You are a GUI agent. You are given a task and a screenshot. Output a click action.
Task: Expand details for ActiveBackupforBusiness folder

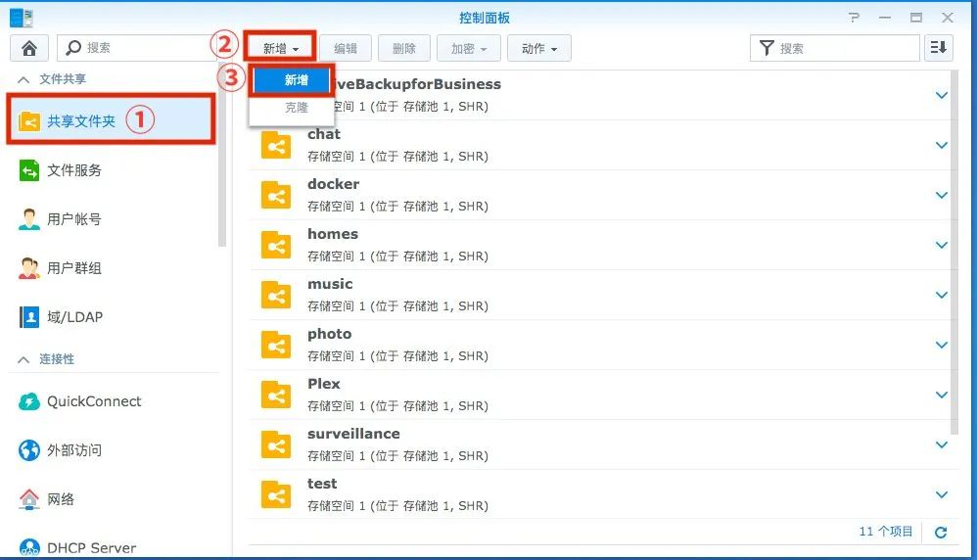[x=942, y=95]
